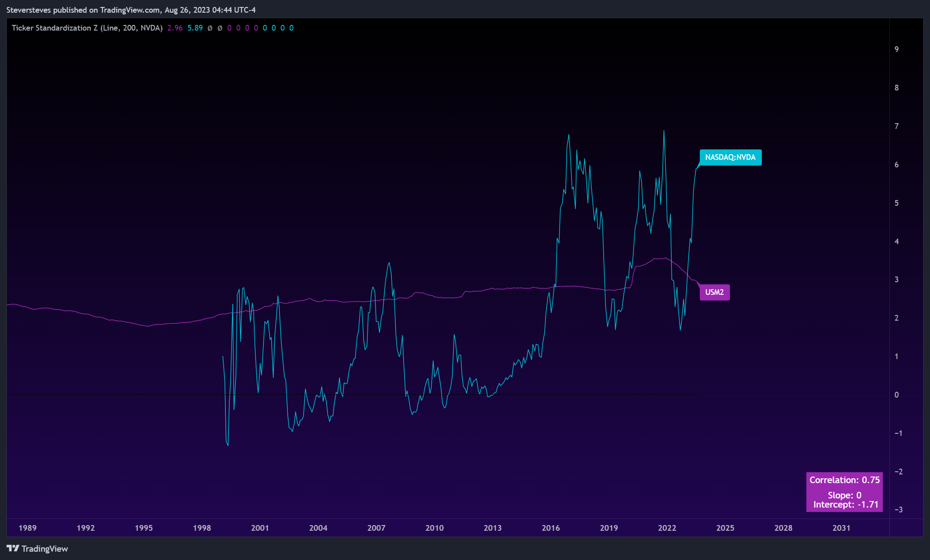The height and width of the screenshot is (560, 930).
Task: Click the Ticker Standardization Z indicator title
Action: (87, 28)
